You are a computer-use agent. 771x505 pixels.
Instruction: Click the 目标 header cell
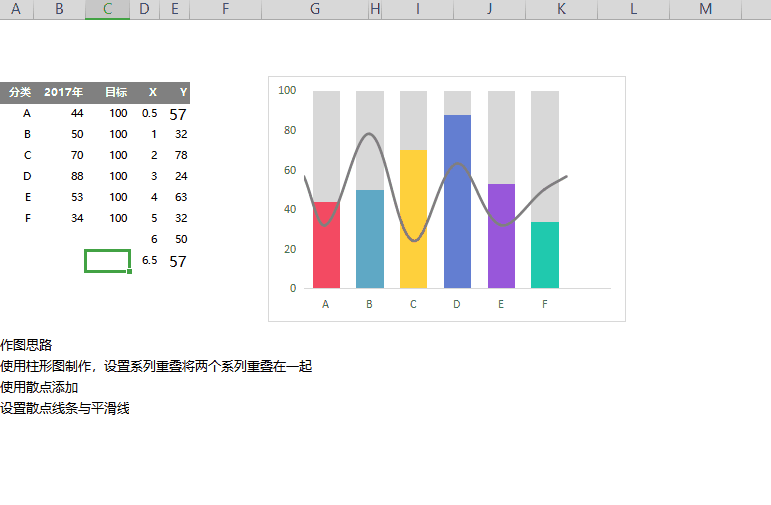coord(116,92)
